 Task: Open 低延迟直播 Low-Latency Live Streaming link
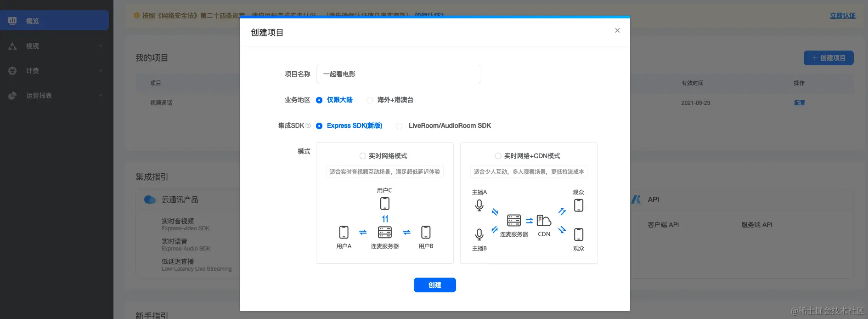pyautogui.click(x=197, y=265)
